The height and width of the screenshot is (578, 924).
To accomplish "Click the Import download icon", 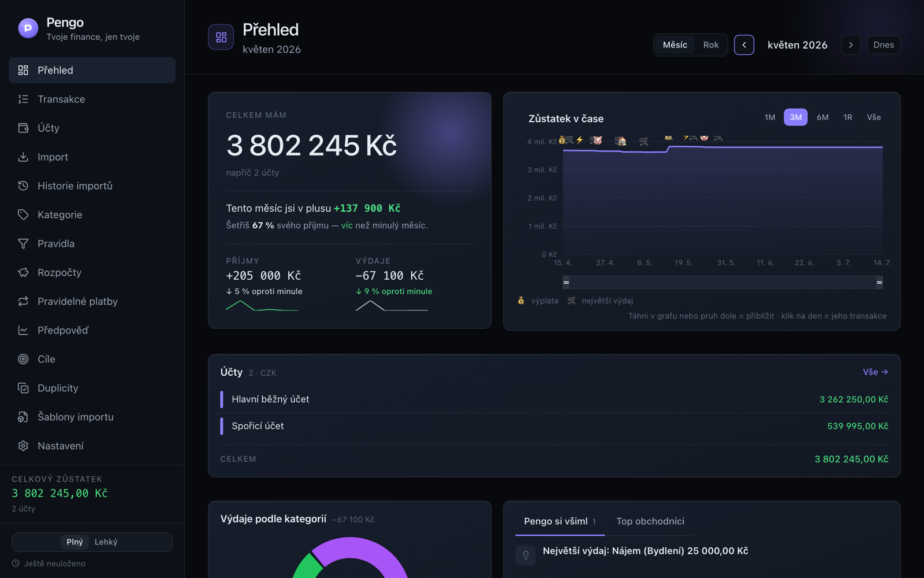I will pos(23,157).
